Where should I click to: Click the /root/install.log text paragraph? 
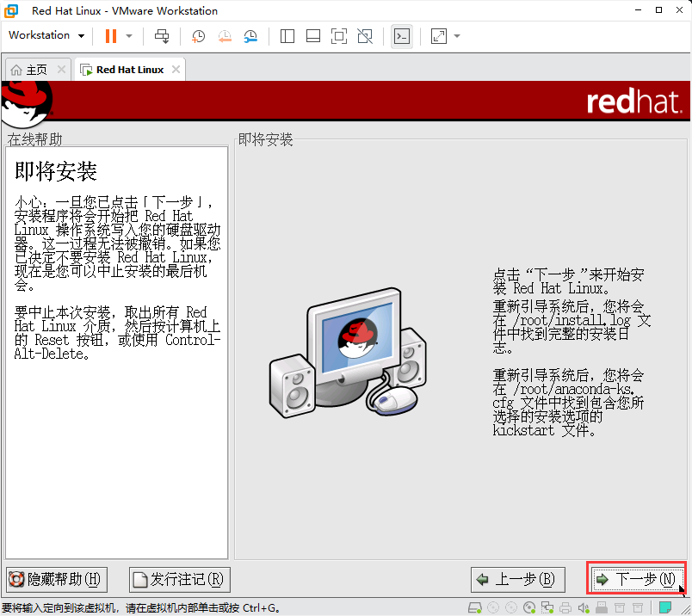click(572, 327)
